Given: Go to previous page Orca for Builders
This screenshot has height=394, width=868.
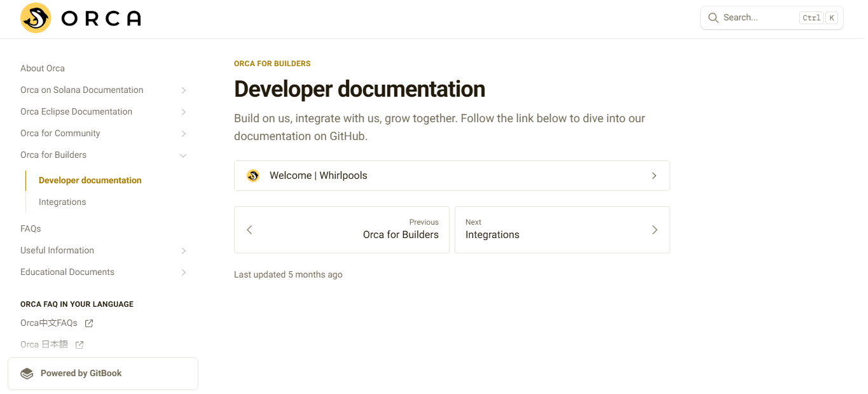Looking at the screenshot, I should pyautogui.click(x=341, y=230).
